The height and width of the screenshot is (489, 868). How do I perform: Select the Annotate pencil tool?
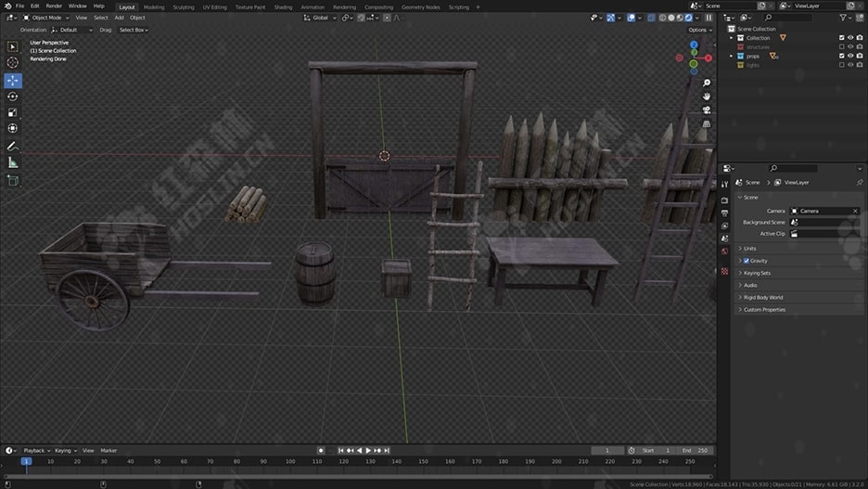click(x=12, y=147)
